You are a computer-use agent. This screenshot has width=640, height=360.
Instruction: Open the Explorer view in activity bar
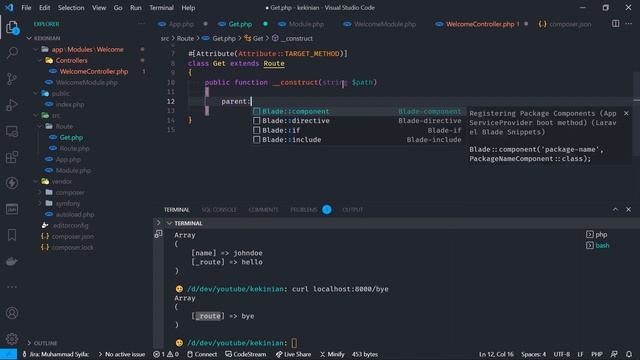[12, 28]
